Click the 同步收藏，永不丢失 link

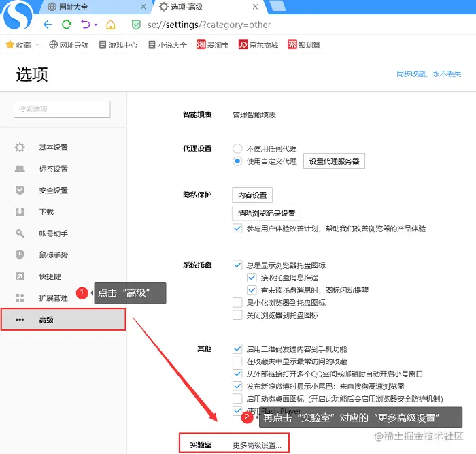coord(428,74)
